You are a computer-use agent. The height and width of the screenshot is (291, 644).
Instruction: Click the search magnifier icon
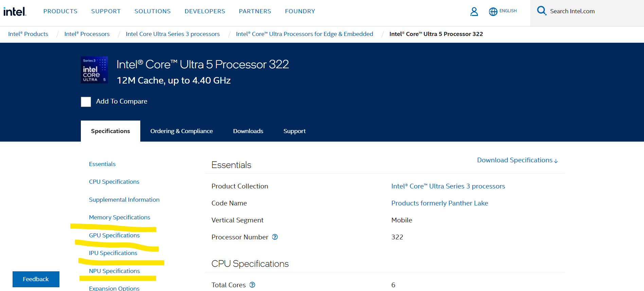point(541,11)
